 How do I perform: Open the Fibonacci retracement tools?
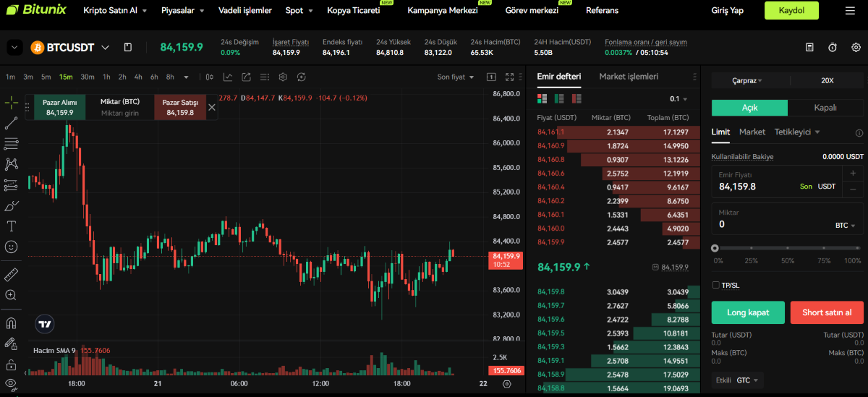11,144
